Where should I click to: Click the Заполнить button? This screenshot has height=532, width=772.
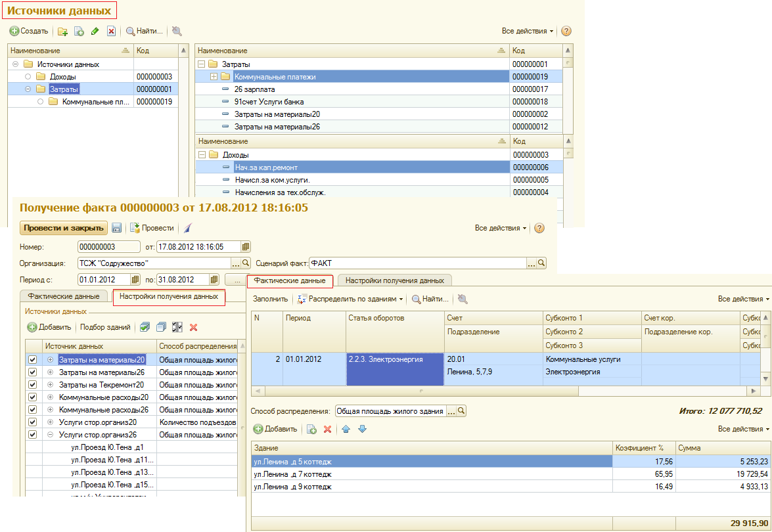pos(270,299)
